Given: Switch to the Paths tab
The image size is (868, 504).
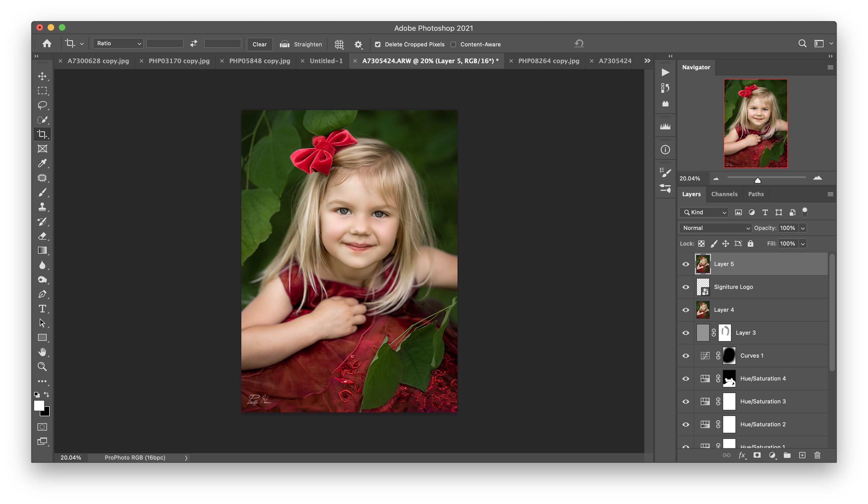Looking at the screenshot, I should 756,194.
